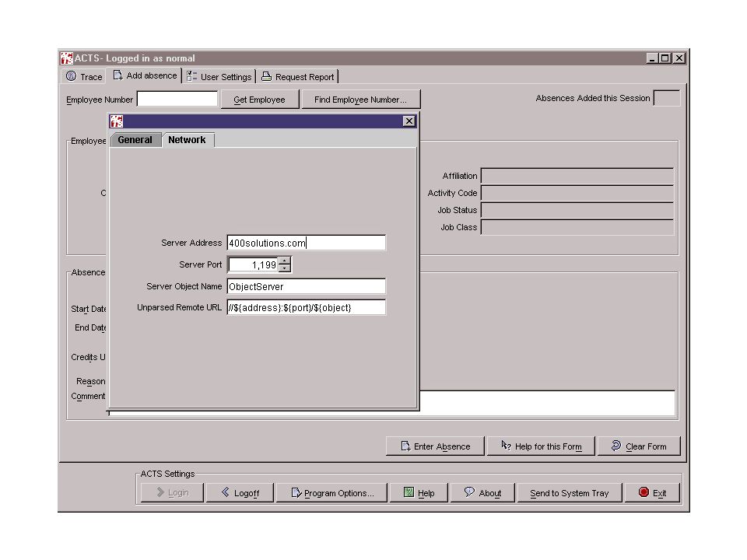
Task: Maximize the ACTS window
Action: (665, 58)
